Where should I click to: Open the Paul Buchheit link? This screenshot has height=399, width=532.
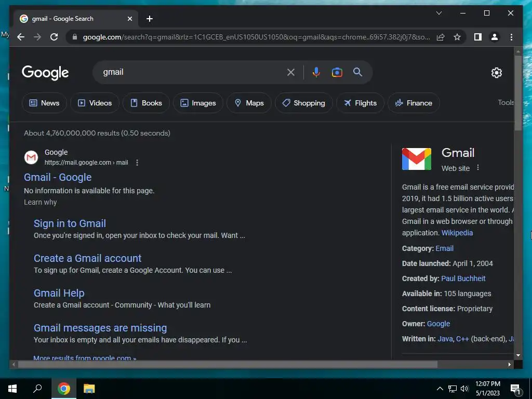(x=463, y=278)
